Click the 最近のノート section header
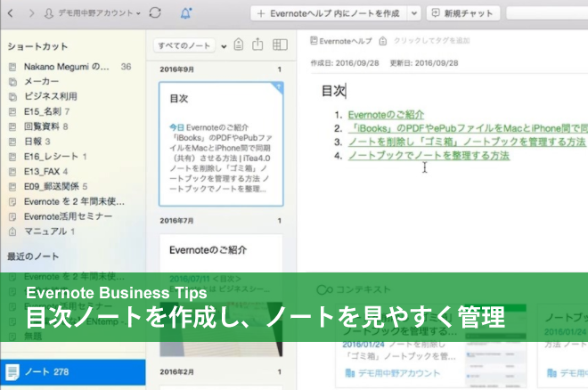The image size is (588, 390). [33, 256]
